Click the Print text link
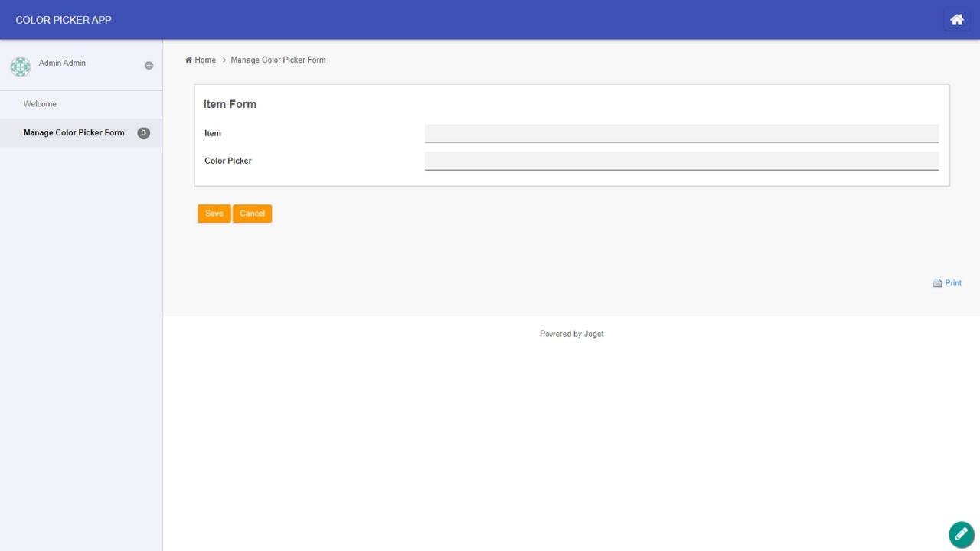 point(953,283)
